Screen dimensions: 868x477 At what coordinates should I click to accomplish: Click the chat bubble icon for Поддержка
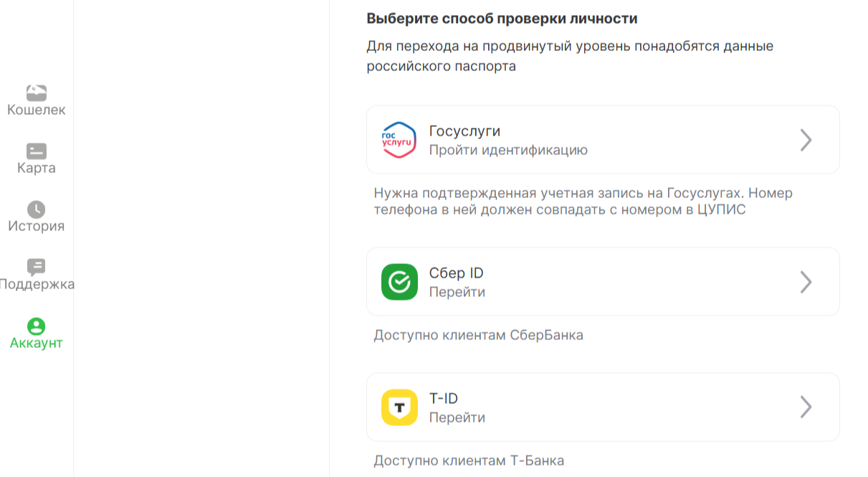click(36, 267)
